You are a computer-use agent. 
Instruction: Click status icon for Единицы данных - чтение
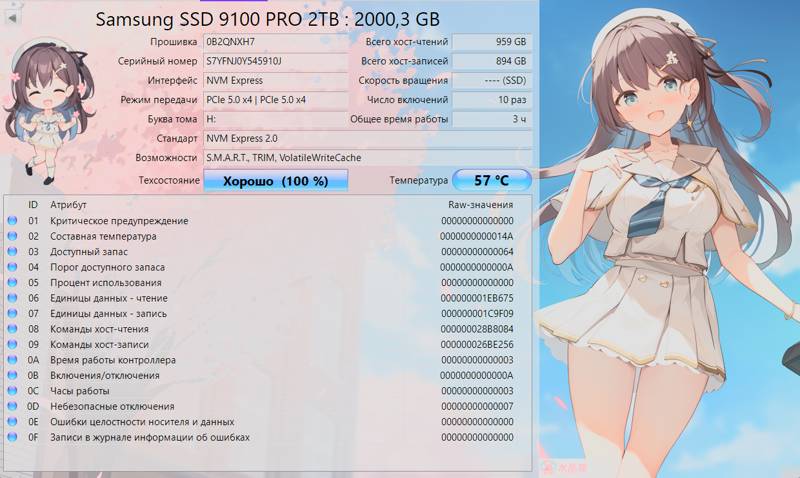click(x=12, y=298)
